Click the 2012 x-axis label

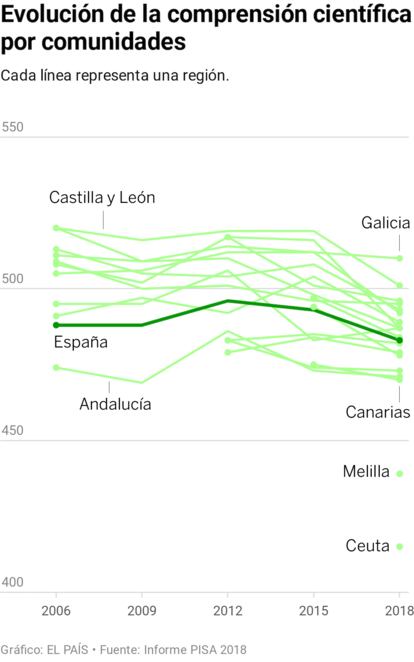point(227,610)
